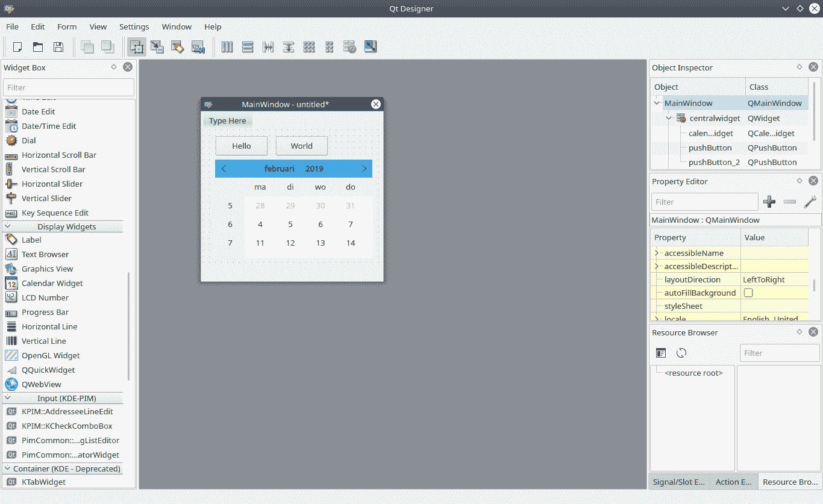Click februari month label in calendar

[x=280, y=169]
